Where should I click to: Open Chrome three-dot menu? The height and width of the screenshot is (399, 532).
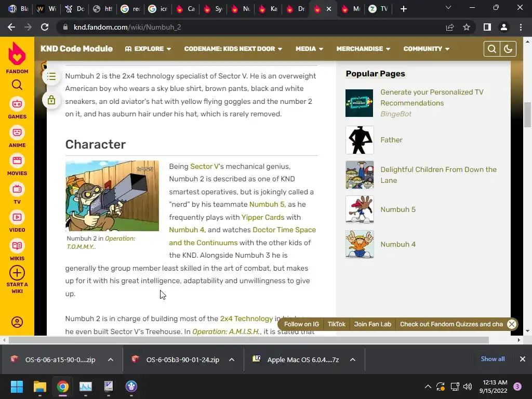click(521, 27)
